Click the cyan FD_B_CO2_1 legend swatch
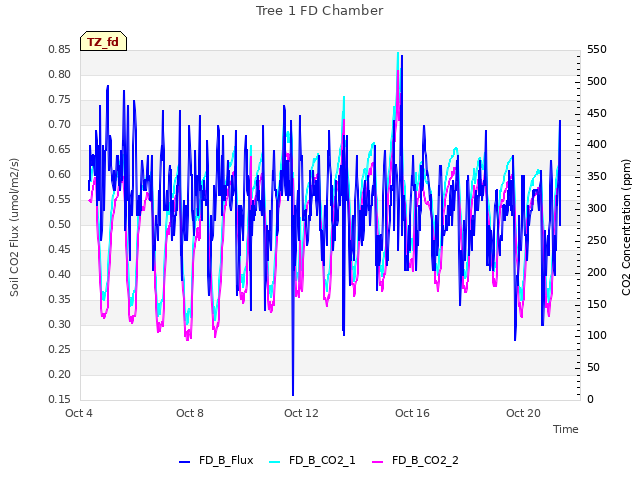The width and height of the screenshot is (640, 480). [x=275, y=462]
